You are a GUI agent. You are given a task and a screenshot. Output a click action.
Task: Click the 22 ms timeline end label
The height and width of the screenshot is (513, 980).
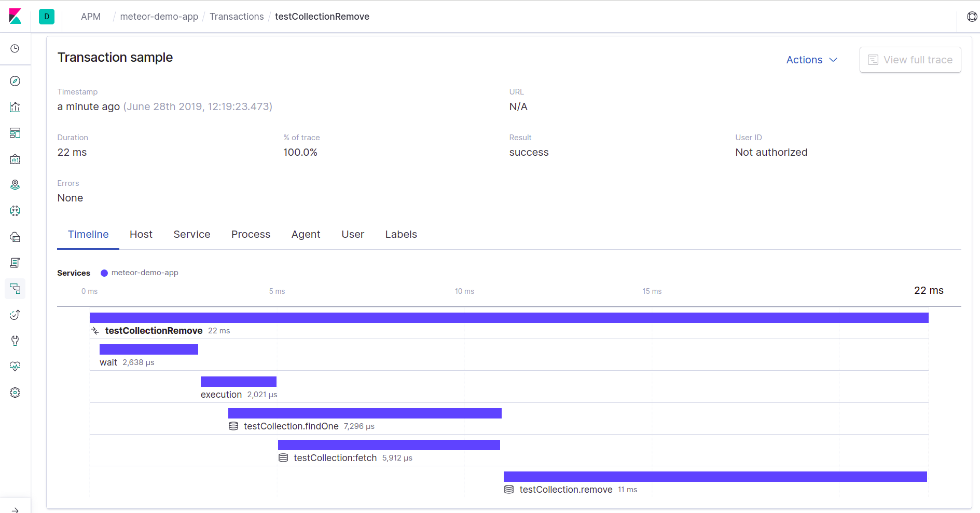[x=929, y=290]
